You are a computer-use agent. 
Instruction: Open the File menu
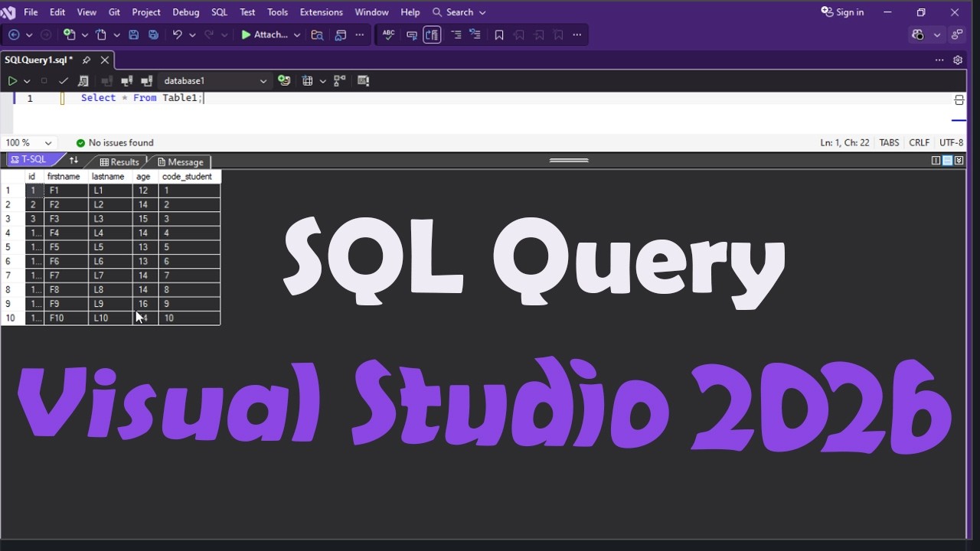pyautogui.click(x=31, y=12)
